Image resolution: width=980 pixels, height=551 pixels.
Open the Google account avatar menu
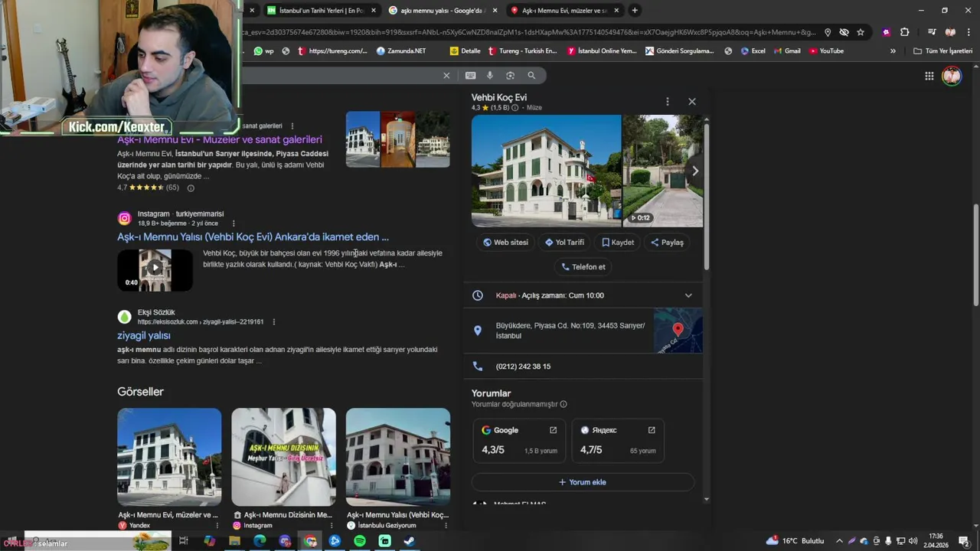(x=952, y=76)
